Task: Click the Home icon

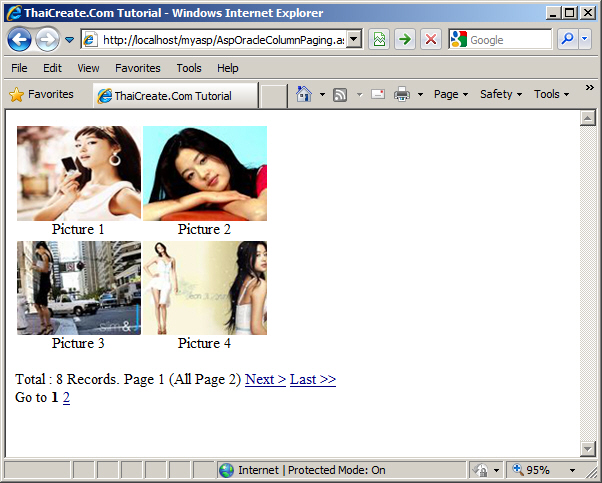Action: 304,94
